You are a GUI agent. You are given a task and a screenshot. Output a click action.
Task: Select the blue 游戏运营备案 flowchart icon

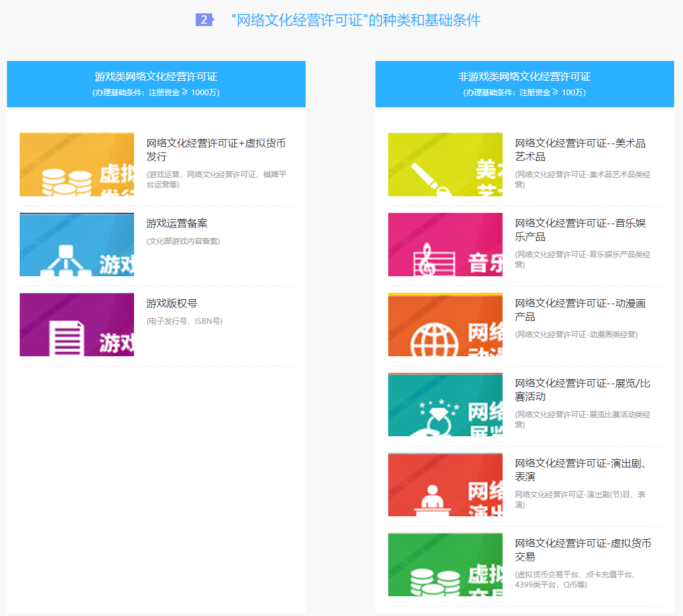76,244
